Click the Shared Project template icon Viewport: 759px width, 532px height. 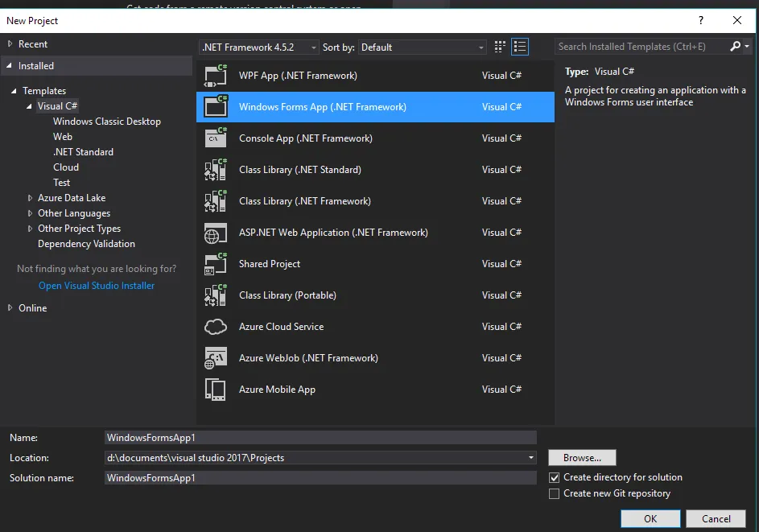click(216, 264)
